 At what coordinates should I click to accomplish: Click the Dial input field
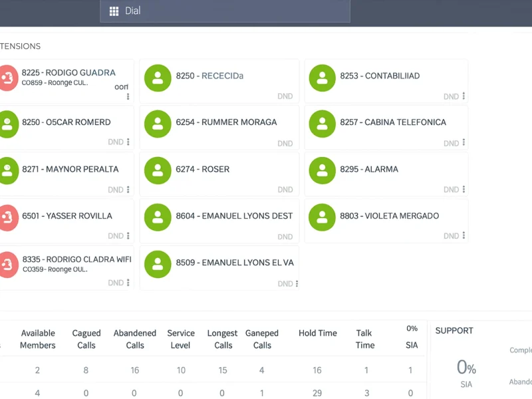click(225, 11)
